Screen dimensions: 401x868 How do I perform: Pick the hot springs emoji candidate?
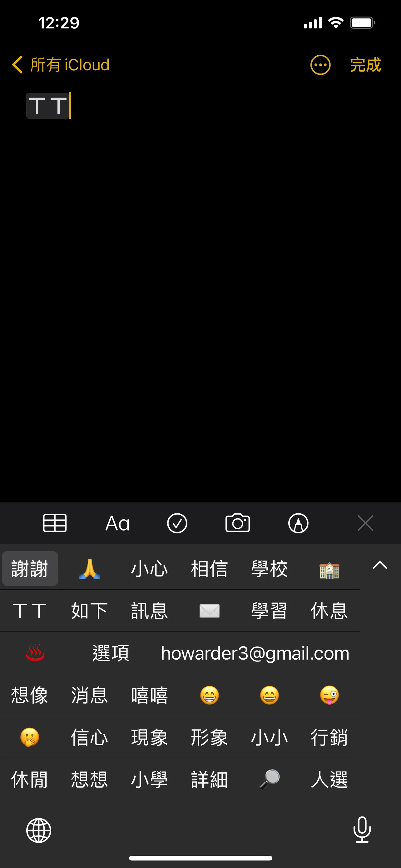point(35,653)
